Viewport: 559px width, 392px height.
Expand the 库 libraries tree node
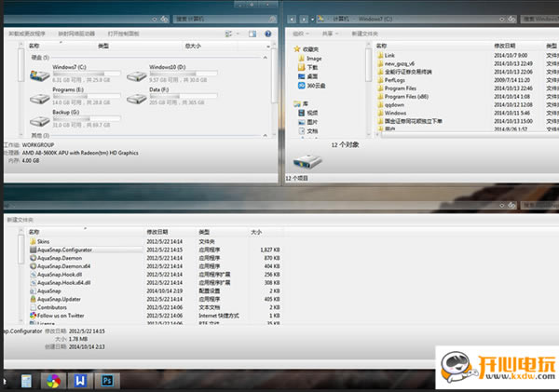pyautogui.click(x=301, y=103)
